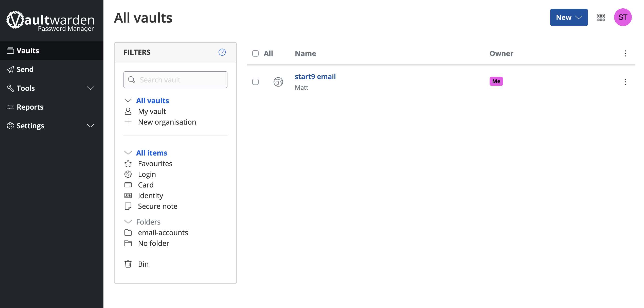Tick the select All checkbox
The image size is (644, 308).
(x=255, y=54)
